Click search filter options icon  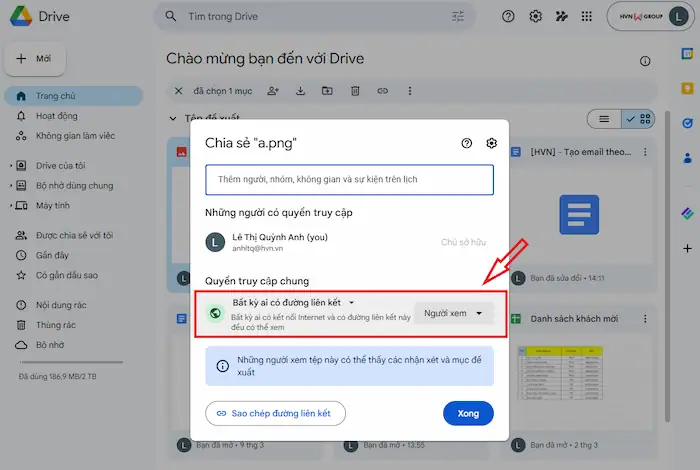(x=458, y=16)
